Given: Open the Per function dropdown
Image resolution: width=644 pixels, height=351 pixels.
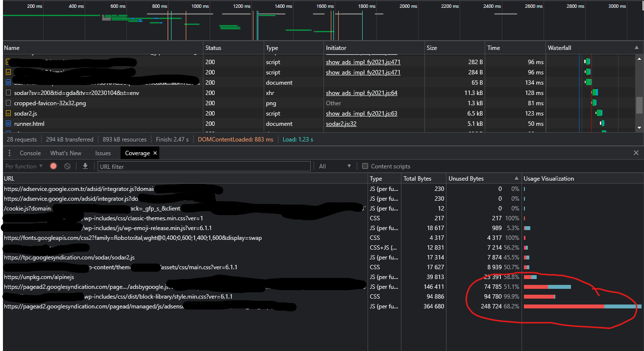Looking at the screenshot, I should pyautogui.click(x=24, y=166).
